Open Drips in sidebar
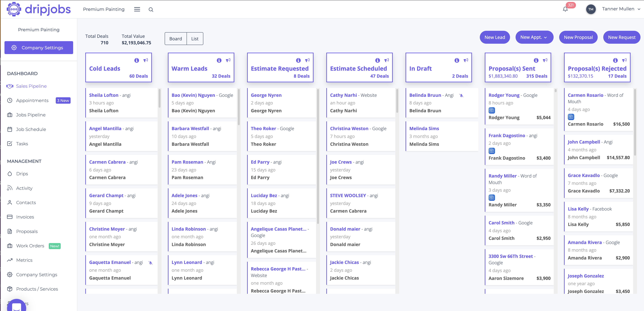644x311 pixels. pyautogui.click(x=22, y=174)
